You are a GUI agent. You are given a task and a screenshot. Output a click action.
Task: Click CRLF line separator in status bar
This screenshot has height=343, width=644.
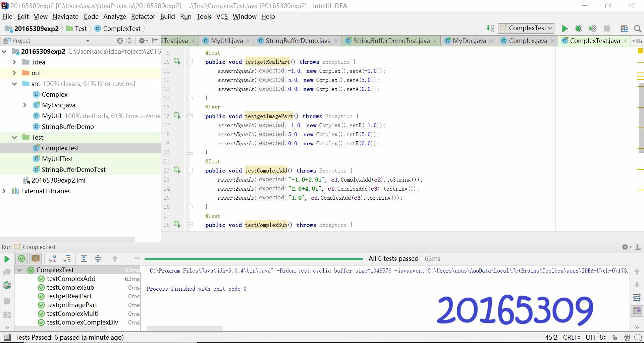572,337
